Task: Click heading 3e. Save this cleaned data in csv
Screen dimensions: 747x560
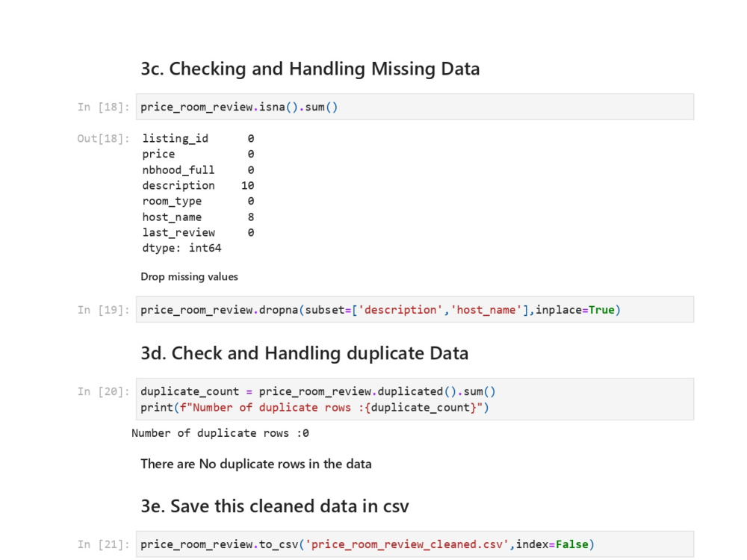Action: pyautogui.click(x=275, y=506)
